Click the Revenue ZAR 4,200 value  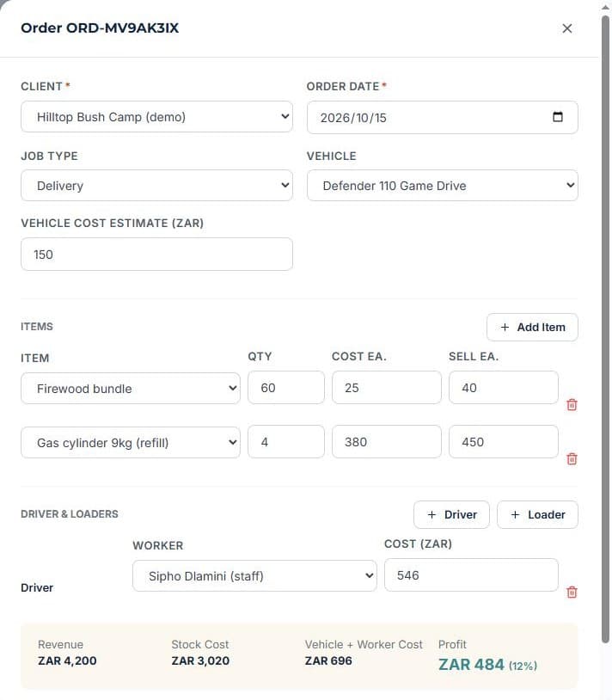coord(67,660)
